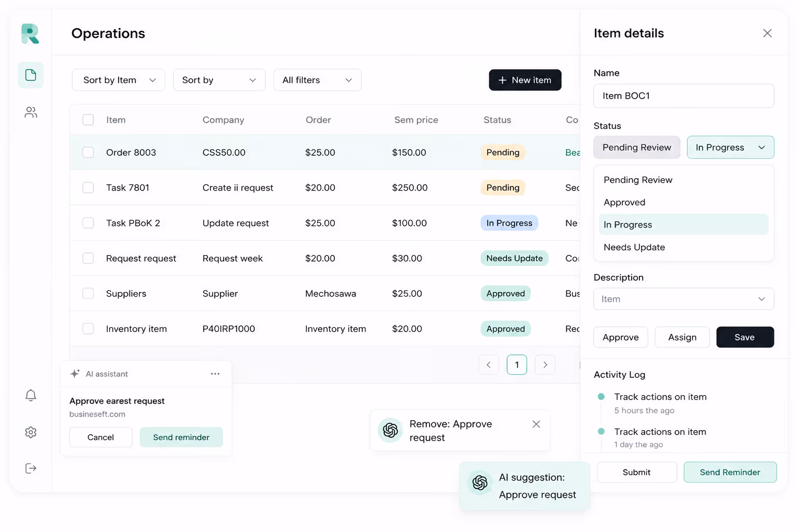Click the Order column header
798x532 pixels.
coord(318,120)
